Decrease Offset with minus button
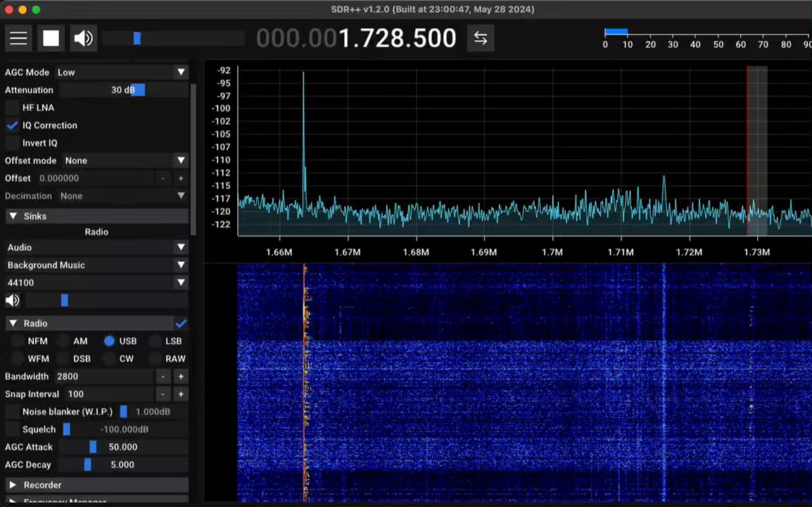 (163, 178)
